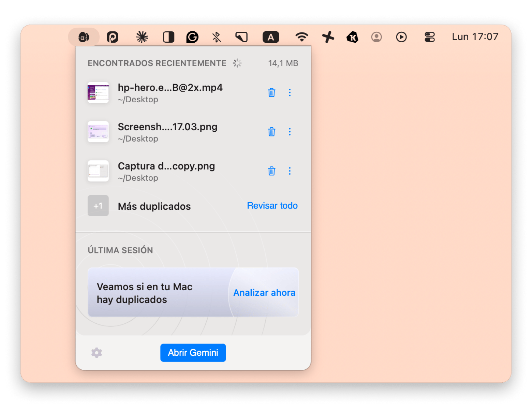This screenshot has width=532, height=410.
Task: Open Gemini settings gear
Action: click(97, 353)
